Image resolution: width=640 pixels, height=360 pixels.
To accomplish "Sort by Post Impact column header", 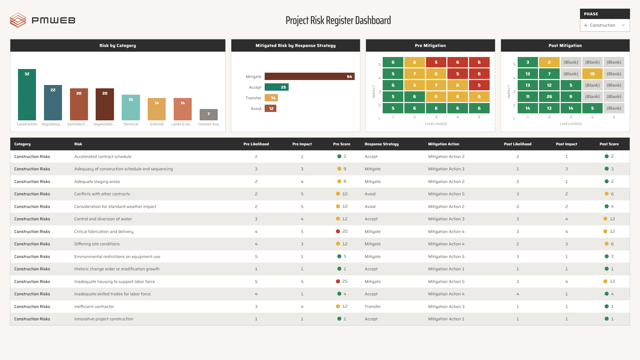I will coord(567,144).
